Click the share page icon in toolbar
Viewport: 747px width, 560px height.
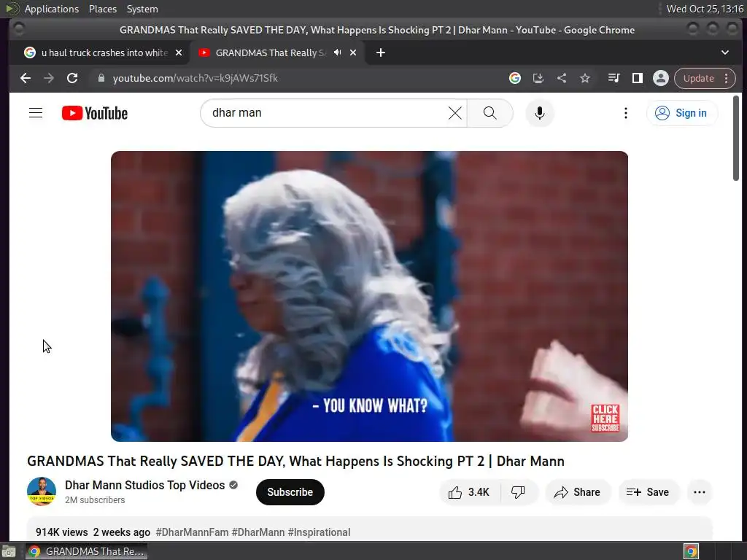pos(562,78)
